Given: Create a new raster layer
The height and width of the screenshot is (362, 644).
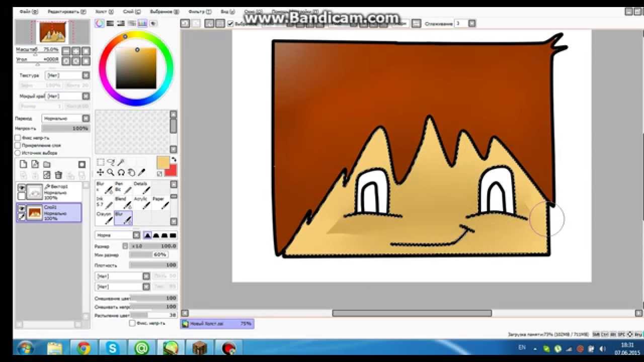Looking at the screenshot, I should click(23, 164).
